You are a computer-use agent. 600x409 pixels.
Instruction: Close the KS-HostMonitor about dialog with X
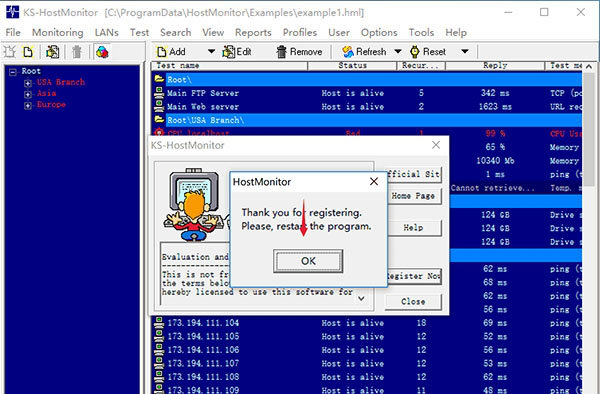(436, 145)
